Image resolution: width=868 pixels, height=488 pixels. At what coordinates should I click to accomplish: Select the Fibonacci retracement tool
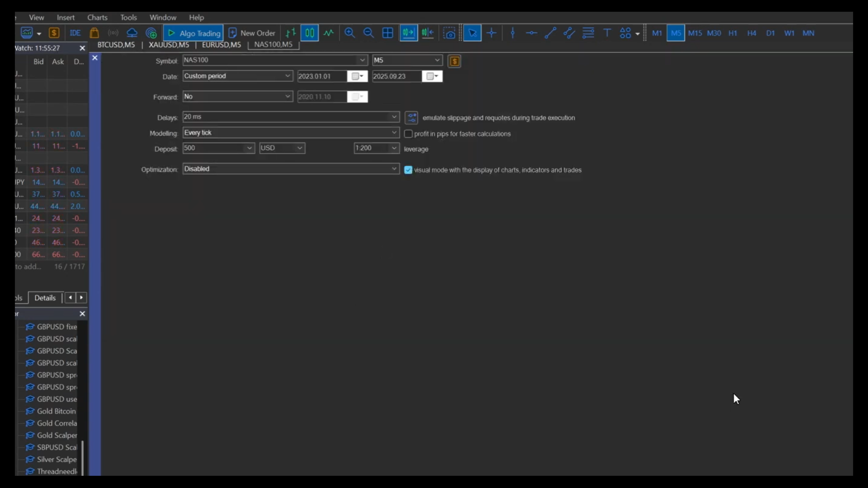click(588, 33)
